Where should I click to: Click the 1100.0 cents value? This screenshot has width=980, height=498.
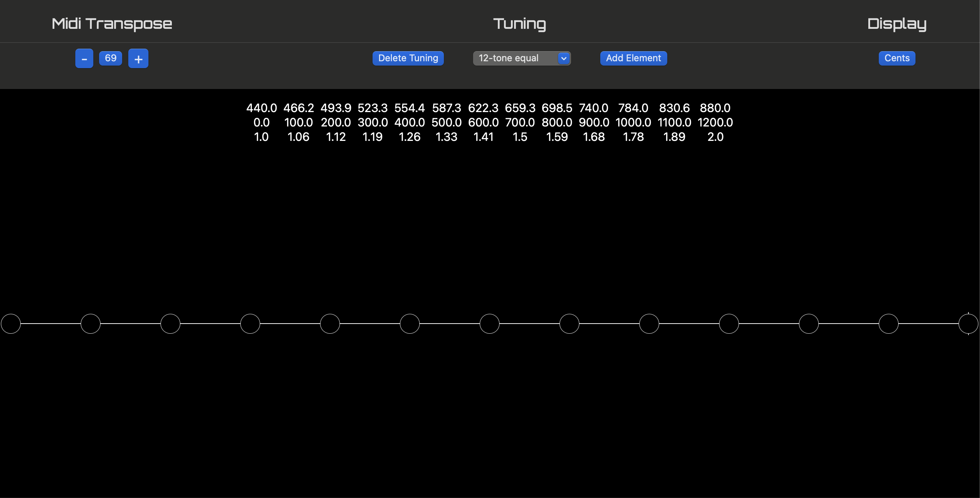point(674,123)
